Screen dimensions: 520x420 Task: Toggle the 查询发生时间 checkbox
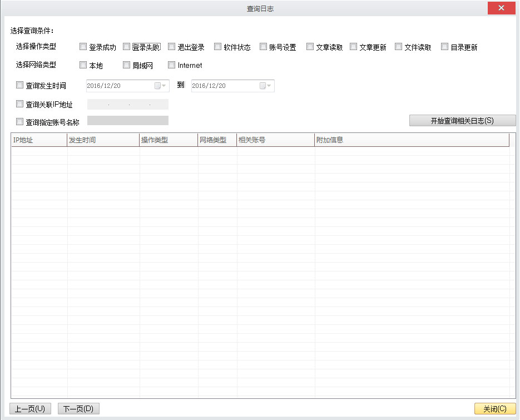click(x=20, y=86)
